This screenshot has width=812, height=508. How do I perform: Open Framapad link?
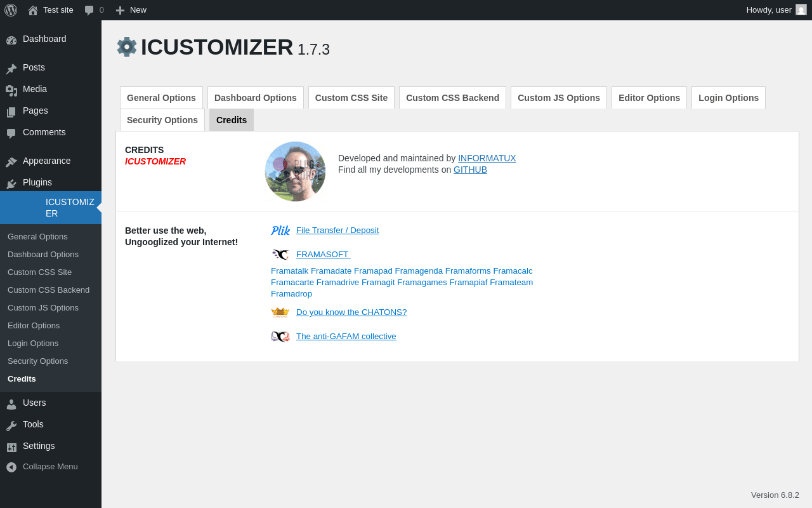[373, 271]
